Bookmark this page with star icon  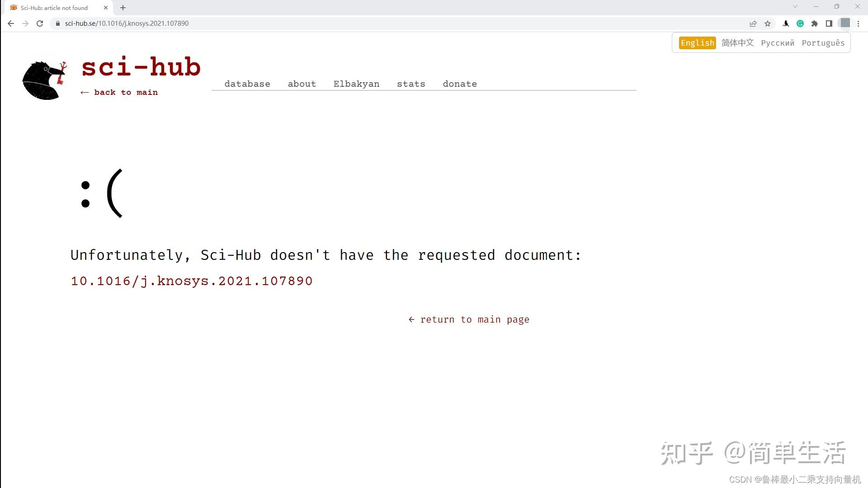coord(768,23)
